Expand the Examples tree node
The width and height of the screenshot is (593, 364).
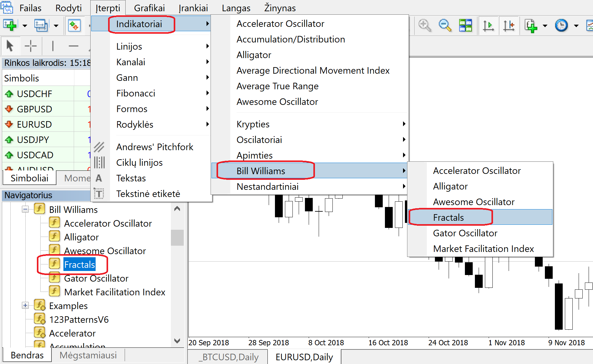(25, 305)
